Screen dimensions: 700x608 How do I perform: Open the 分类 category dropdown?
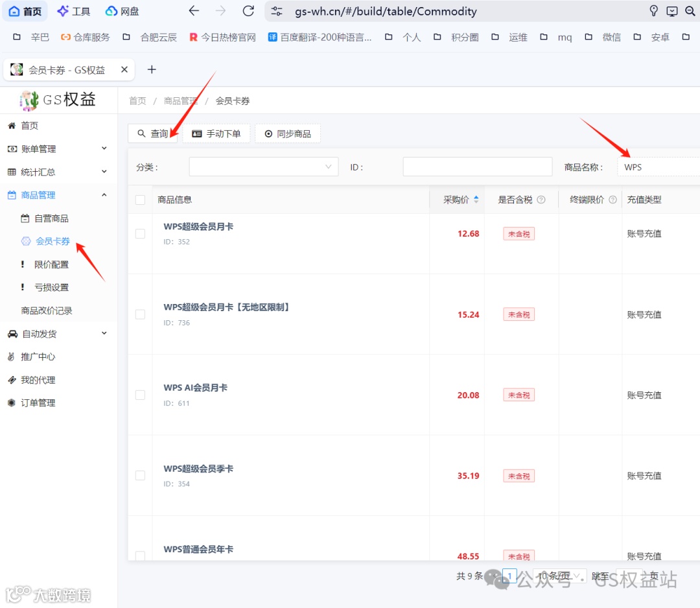(263, 167)
